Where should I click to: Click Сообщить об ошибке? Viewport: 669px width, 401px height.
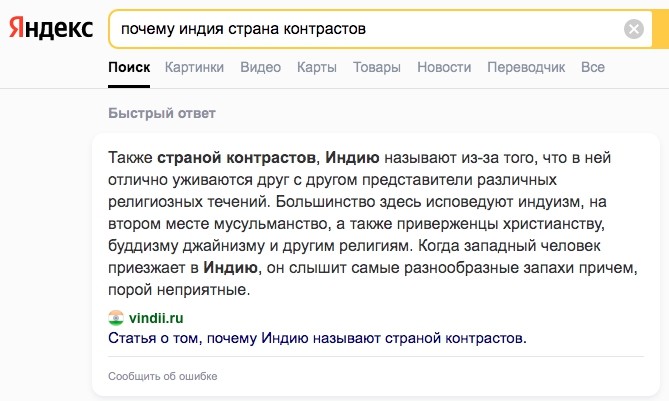point(162,376)
